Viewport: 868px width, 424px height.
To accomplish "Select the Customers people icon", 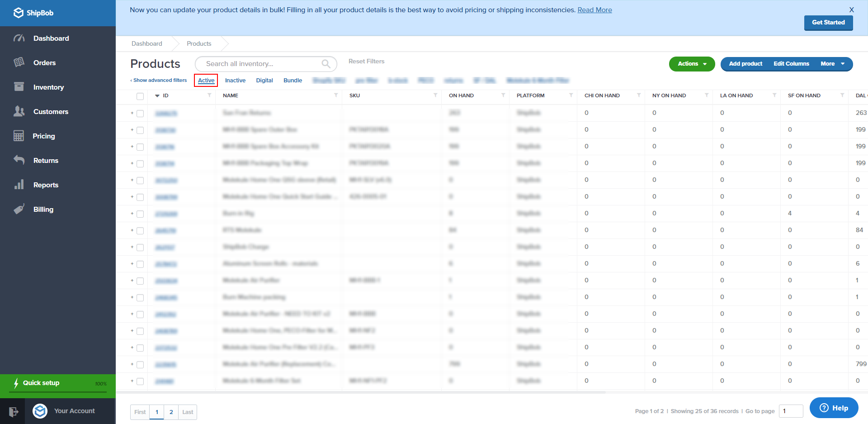I will click(x=19, y=111).
